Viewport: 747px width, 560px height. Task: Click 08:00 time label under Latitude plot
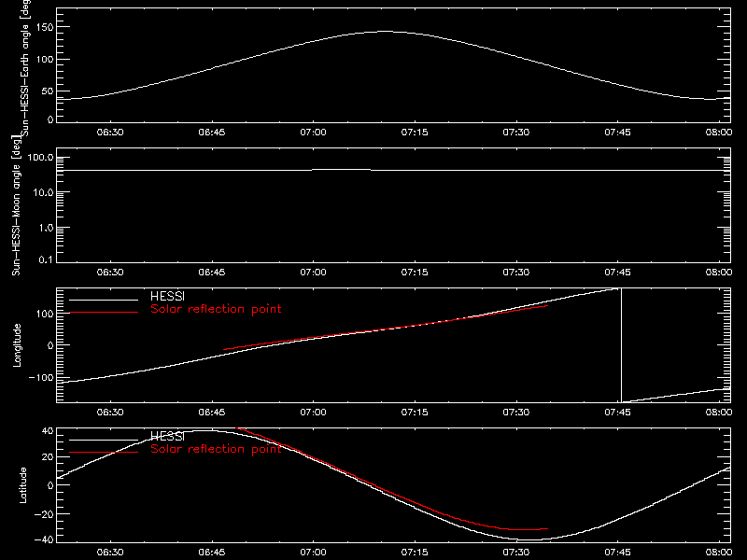point(719,553)
